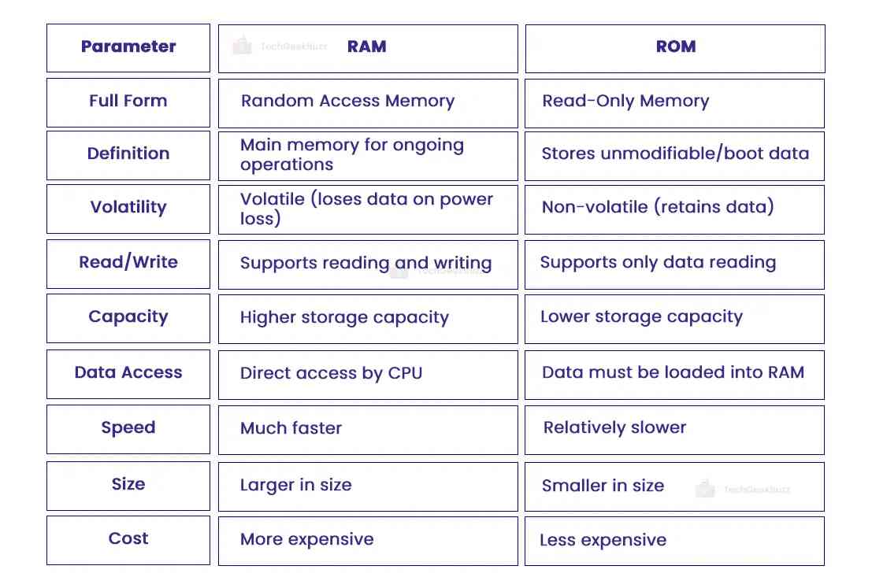The image size is (872, 588).
Task: Click the TechGeekBuzz watermark logo in Smaller in size cell
Action: [x=705, y=489]
